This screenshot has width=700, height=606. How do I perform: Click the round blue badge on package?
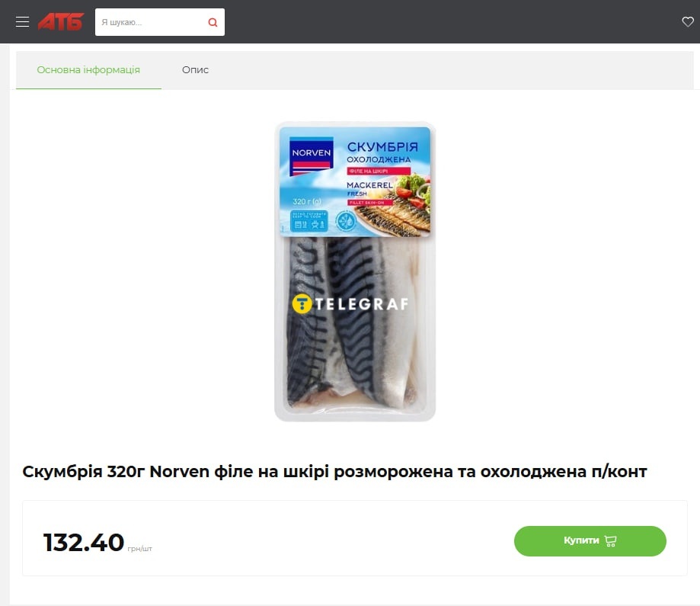346,221
